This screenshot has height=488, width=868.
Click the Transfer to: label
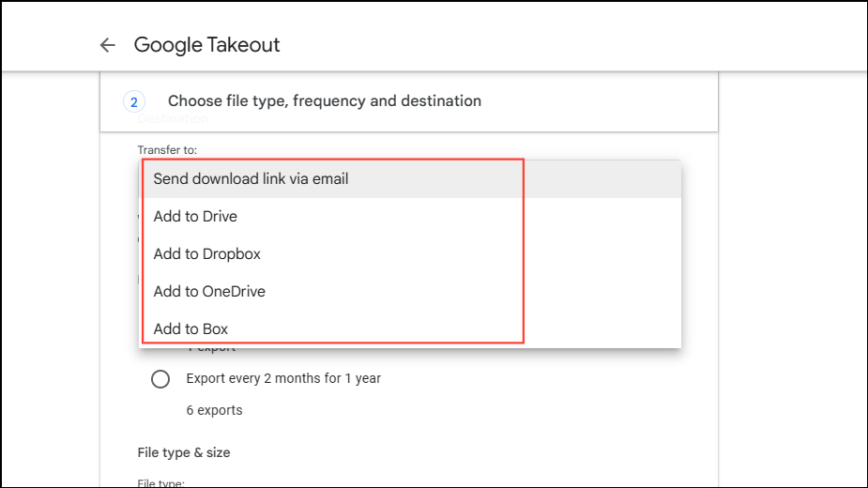tap(167, 150)
